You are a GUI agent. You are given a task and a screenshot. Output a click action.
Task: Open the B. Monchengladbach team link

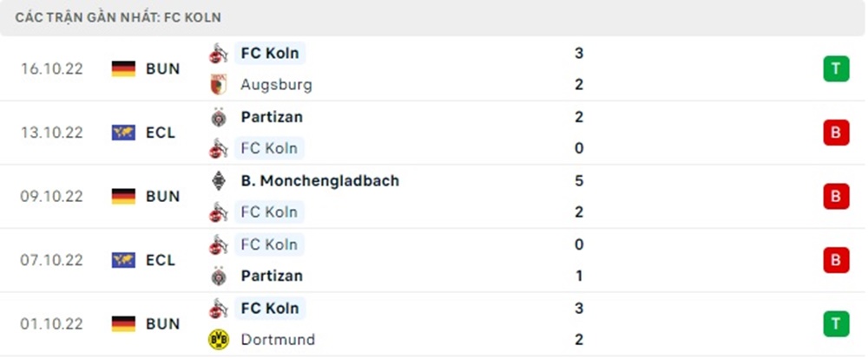pyautogui.click(x=320, y=180)
